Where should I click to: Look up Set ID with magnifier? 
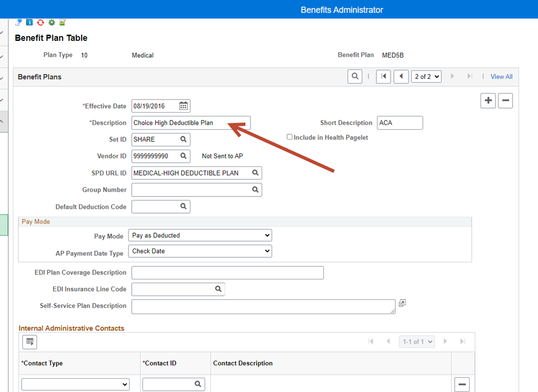(184, 139)
